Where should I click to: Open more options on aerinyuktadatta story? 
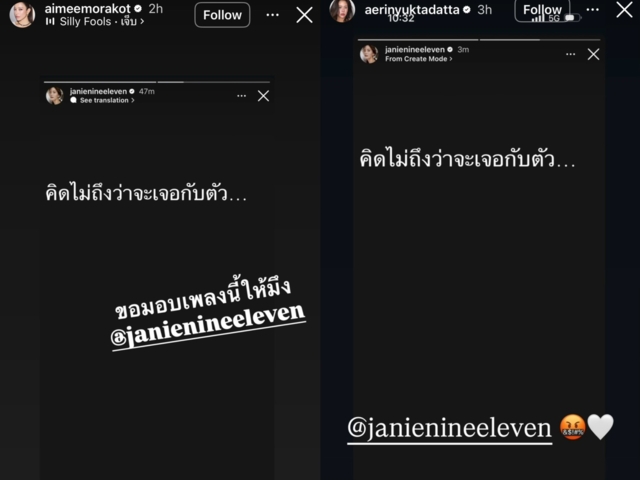pyautogui.click(x=593, y=9)
